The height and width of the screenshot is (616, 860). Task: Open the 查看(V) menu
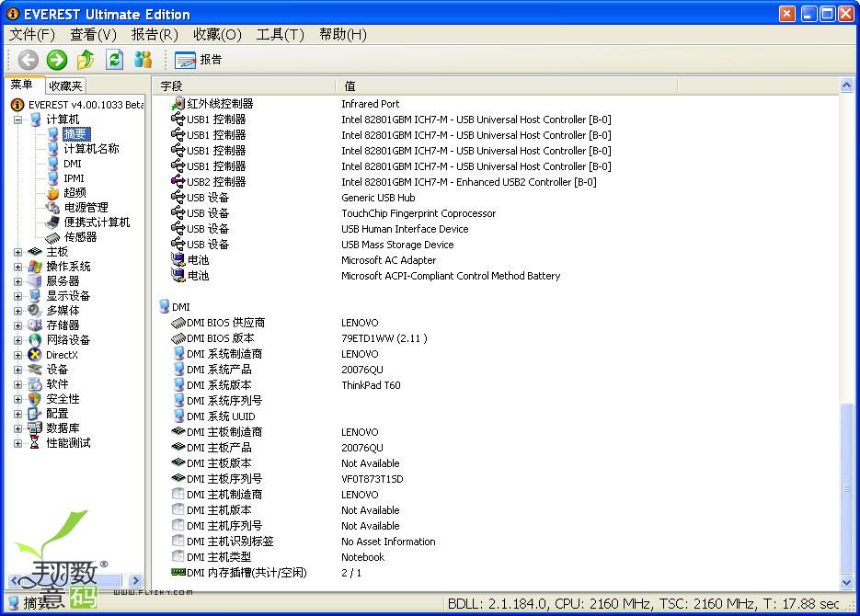pyautogui.click(x=93, y=35)
